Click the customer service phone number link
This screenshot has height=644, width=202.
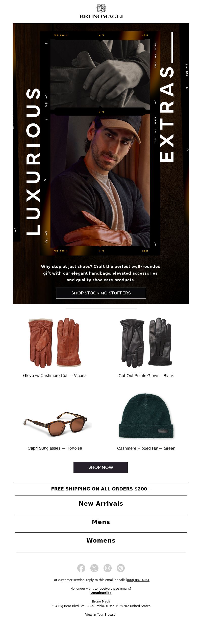(138, 580)
